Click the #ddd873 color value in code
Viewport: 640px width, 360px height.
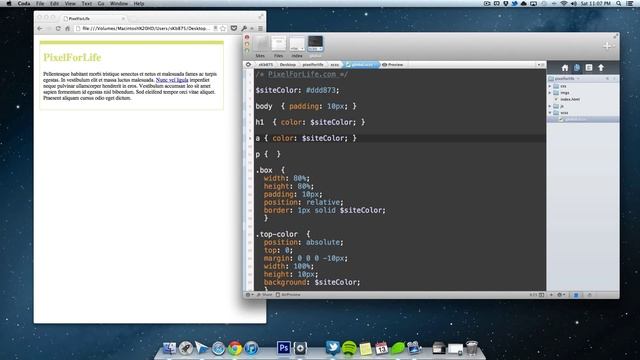pos(320,90)
